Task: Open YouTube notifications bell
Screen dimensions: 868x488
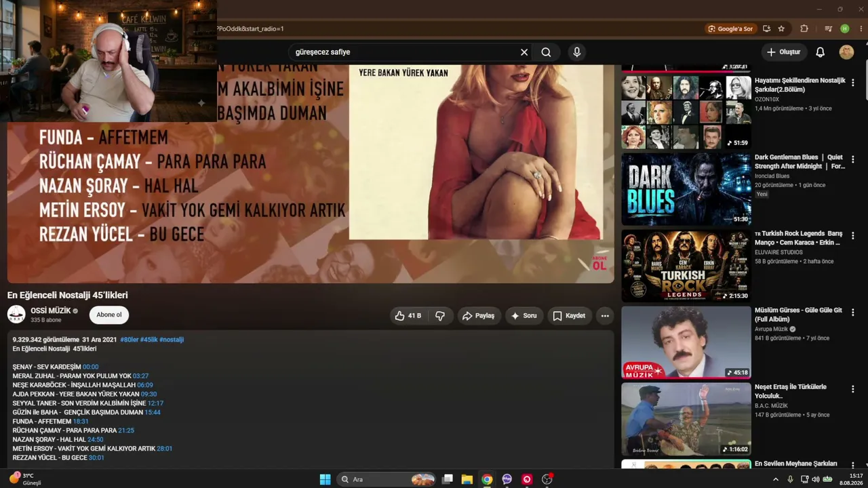Action: tap(820, 52)
